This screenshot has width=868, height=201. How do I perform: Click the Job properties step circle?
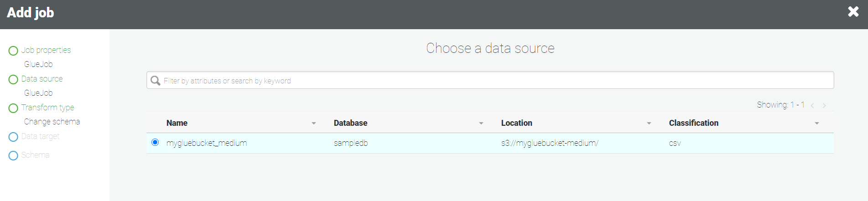pos(13,51)
